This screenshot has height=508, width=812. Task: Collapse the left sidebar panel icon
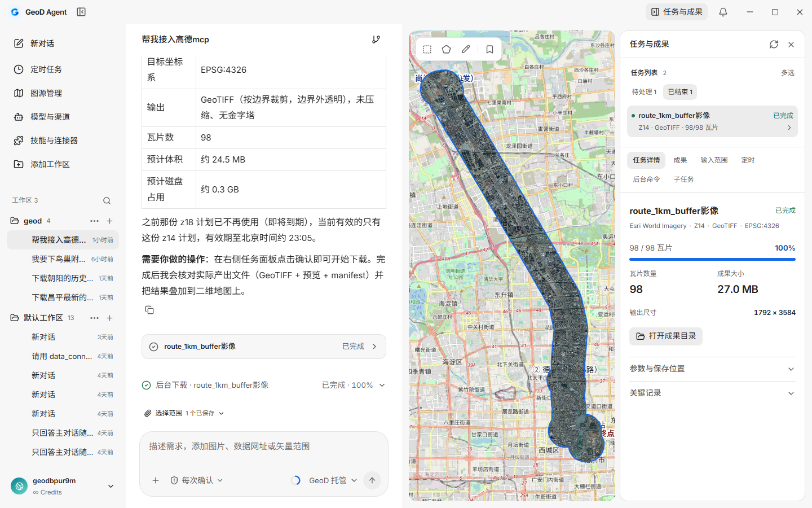81,12
